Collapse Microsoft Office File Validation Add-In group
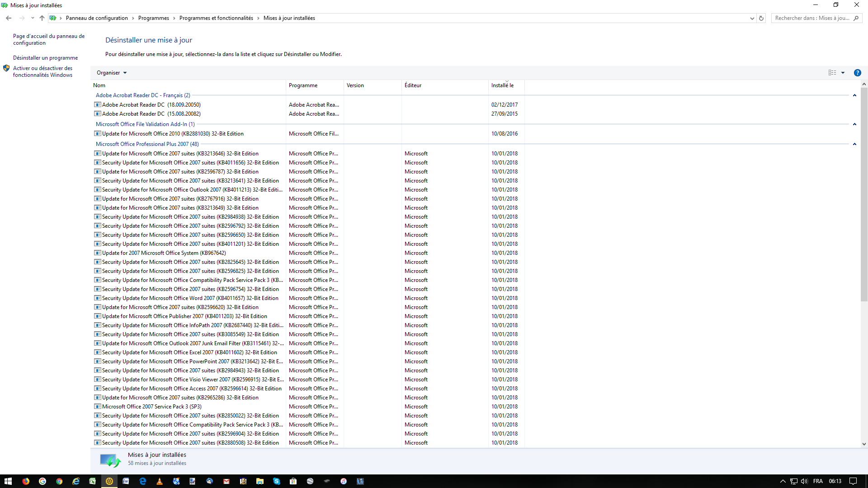 [x=854, y=124]
